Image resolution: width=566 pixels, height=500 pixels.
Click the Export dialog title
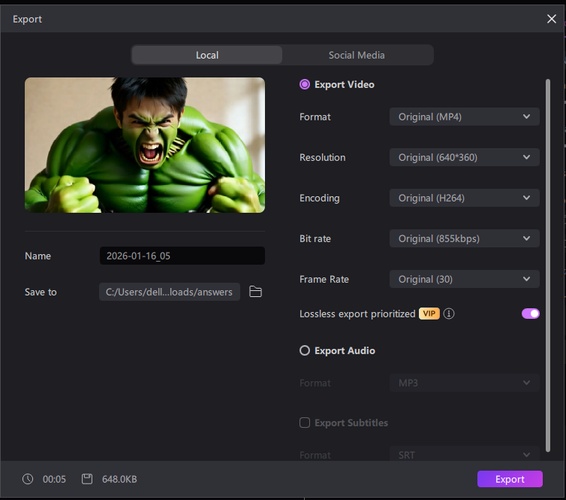click(x=27, y=19)
